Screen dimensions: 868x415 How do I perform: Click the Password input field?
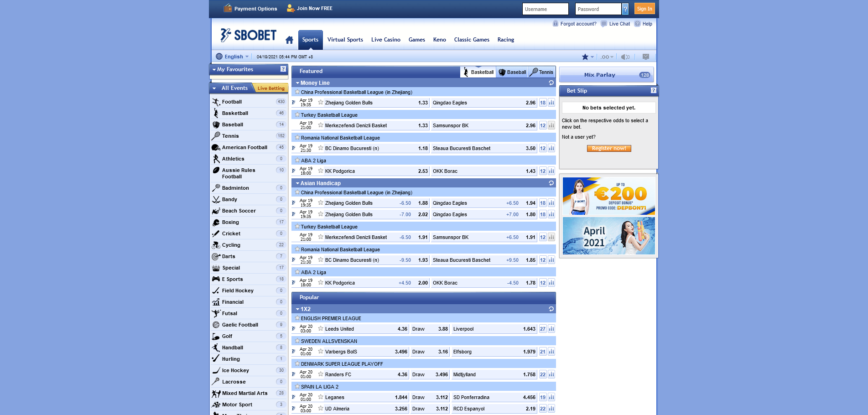598,9
